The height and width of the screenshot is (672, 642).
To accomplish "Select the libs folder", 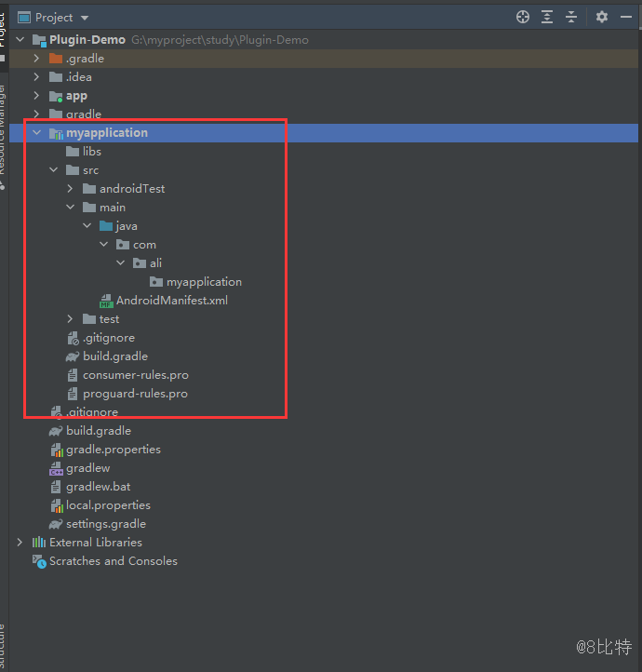I will click(91, 152).
